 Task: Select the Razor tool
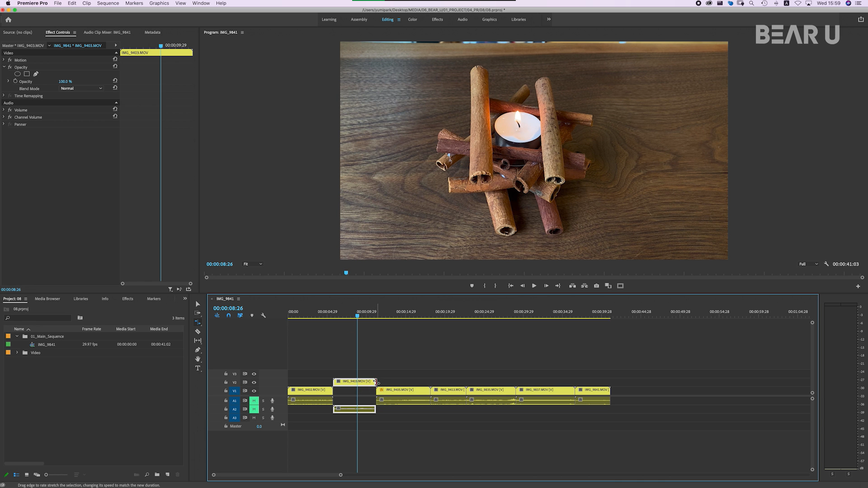click(x=198, y=332)
